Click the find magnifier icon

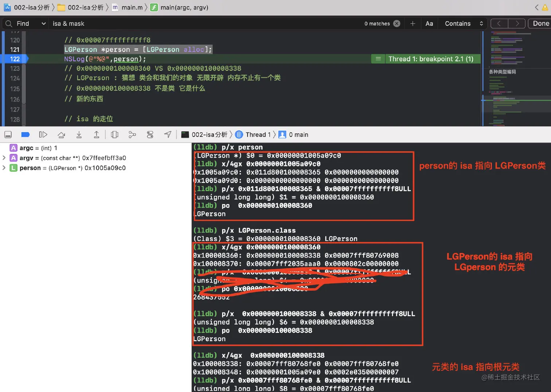(x=9, y=23)
